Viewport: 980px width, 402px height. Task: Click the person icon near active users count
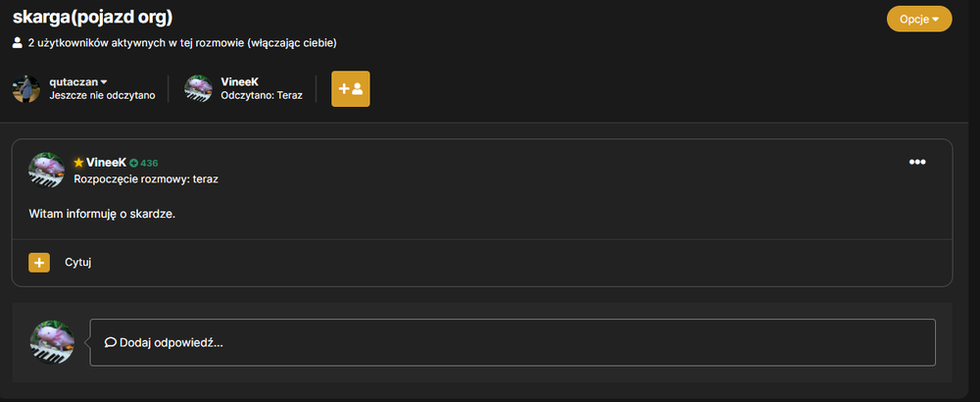[x=18, y=43]
